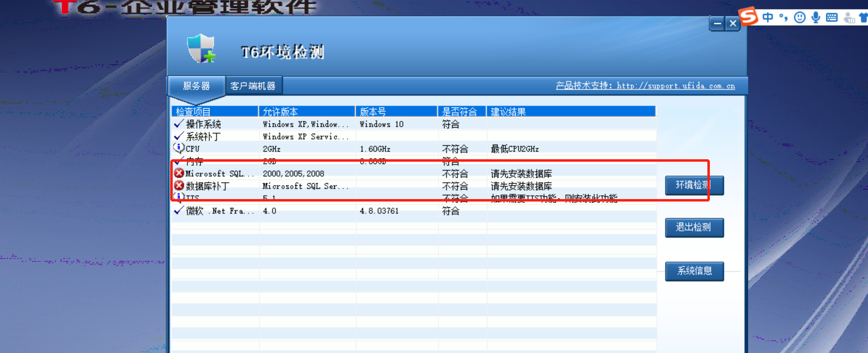Click the T6 shield icon in header

(x=201, y=49)
